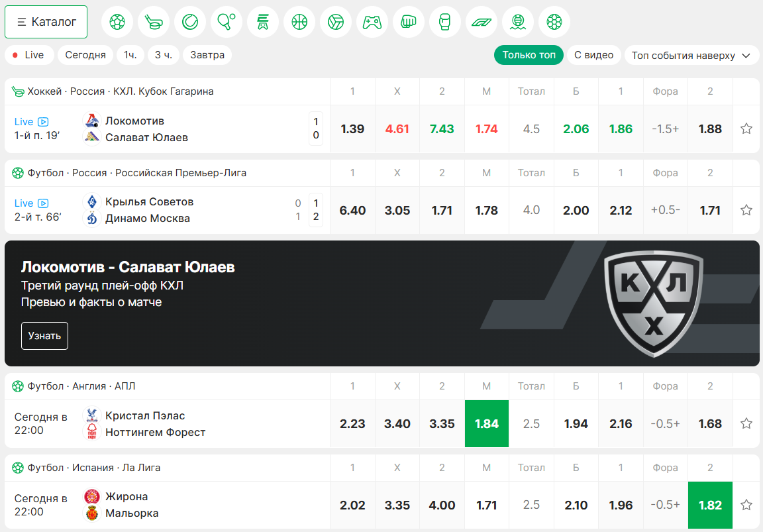Open the Российская Премьер-Лига league header
Image resolution: width=763 pixels, height=532 pixels.
click(136, 173)
